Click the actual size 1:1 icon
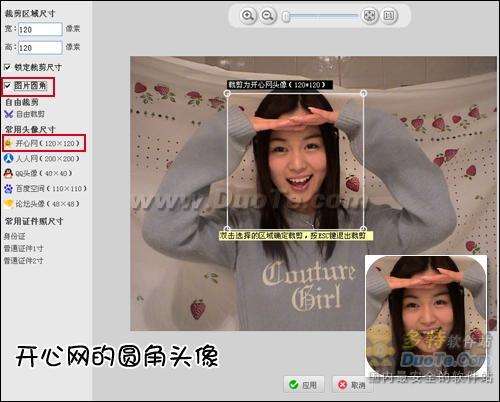The height and width of the screenshot is (402, 500). 389,15
